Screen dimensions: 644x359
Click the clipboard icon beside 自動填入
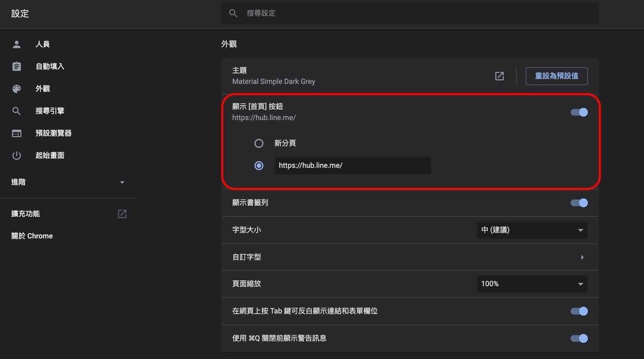[16, 67]
